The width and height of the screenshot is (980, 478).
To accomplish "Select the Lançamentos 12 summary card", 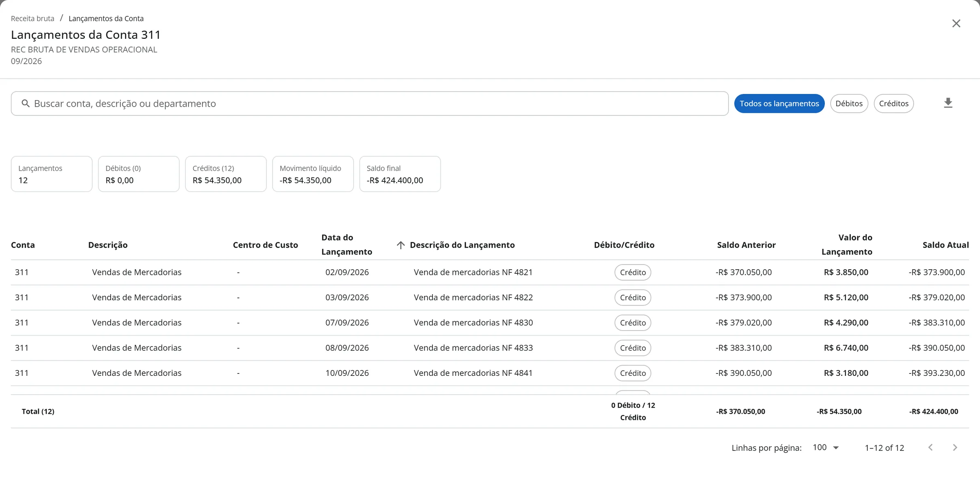I will click(51, 174).
